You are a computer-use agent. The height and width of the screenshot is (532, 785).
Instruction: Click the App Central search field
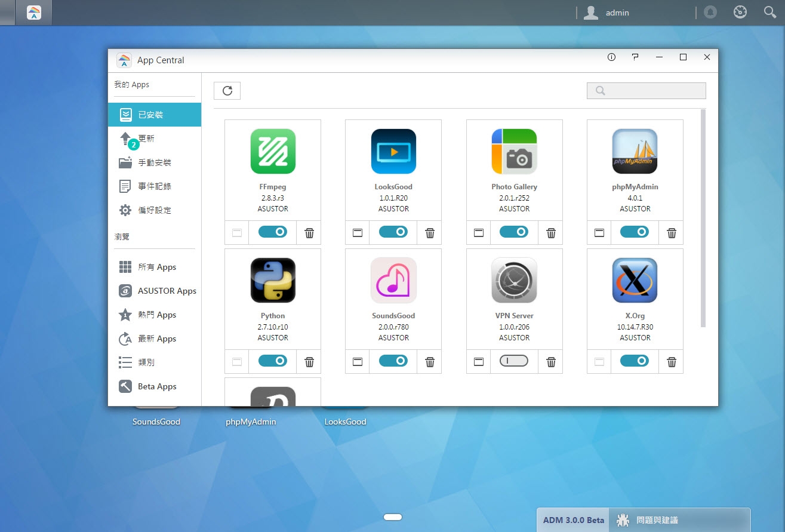coord(647,91)
